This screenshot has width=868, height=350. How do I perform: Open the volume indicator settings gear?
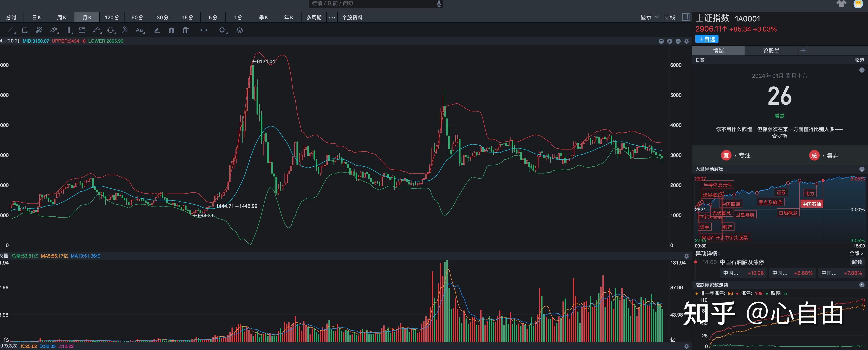pyautogui.click(x=686, y=256)
